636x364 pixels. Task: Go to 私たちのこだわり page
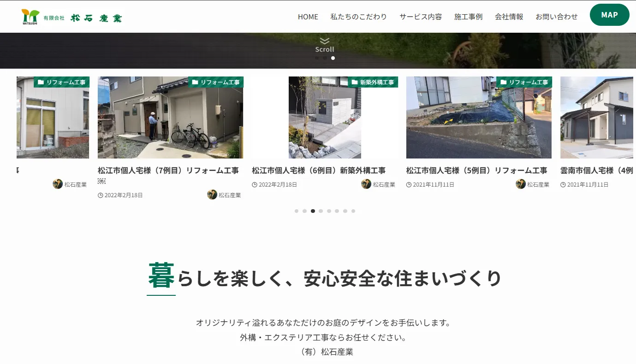[358, 17]
